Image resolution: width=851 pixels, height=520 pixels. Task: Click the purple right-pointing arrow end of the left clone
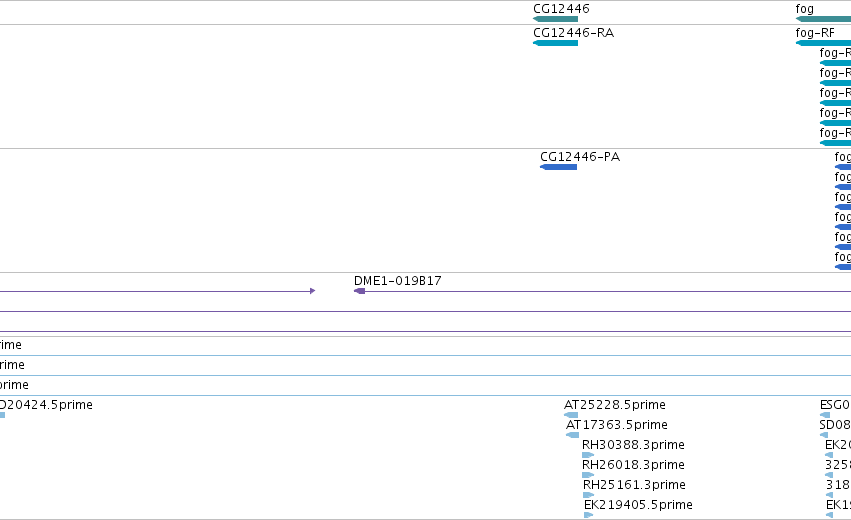[x=312, y=291]
